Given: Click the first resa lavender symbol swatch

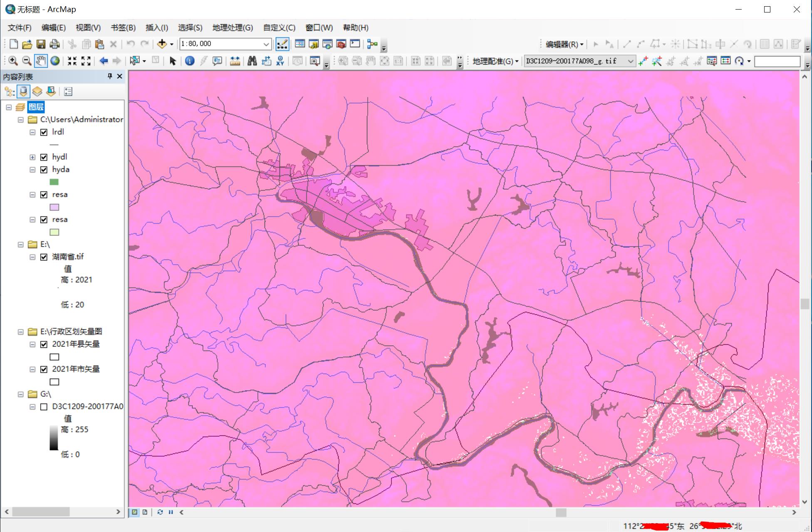Looking at the screenshot, I should [54, 207].
